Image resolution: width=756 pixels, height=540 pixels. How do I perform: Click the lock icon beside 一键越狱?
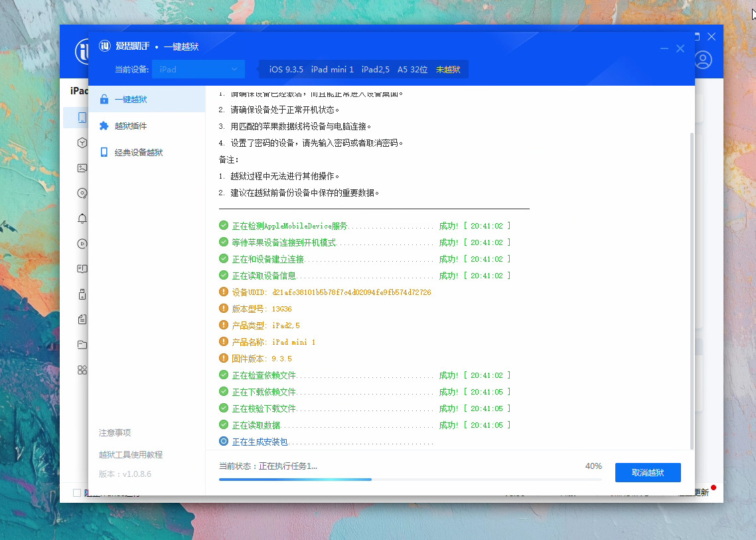(104, 100)
